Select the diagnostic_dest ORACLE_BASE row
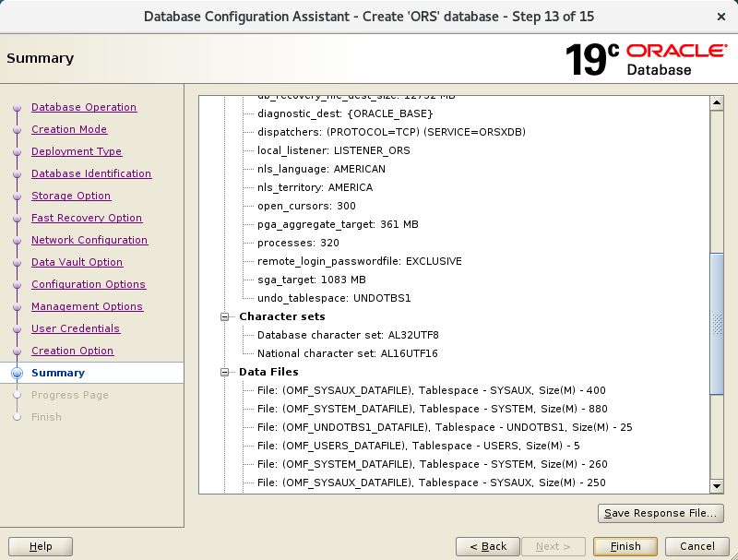Viewport: 738px width, 560px height. (x=345, y=113)
